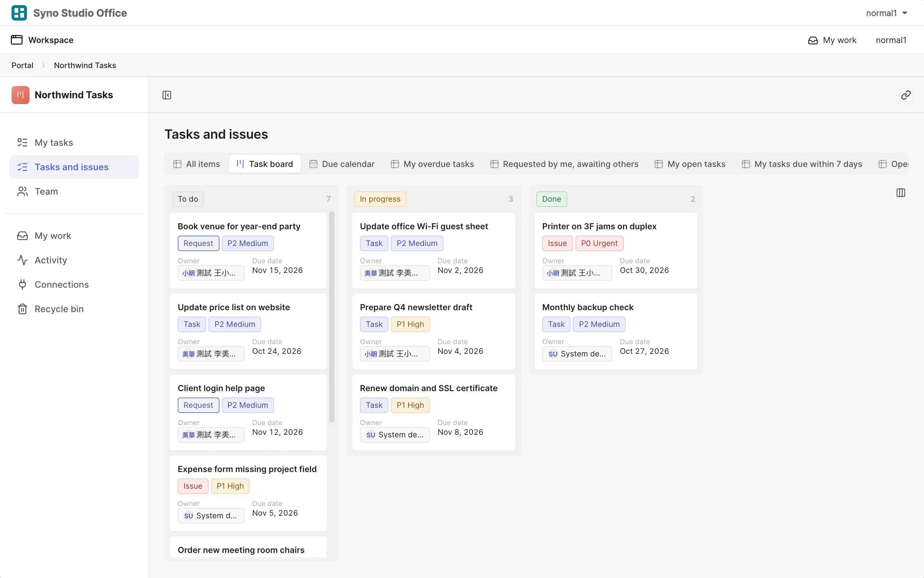The height and width of the screenshot is (578, 924).
Task: Switch to My open tasks tab
Action: coord(690,164)
